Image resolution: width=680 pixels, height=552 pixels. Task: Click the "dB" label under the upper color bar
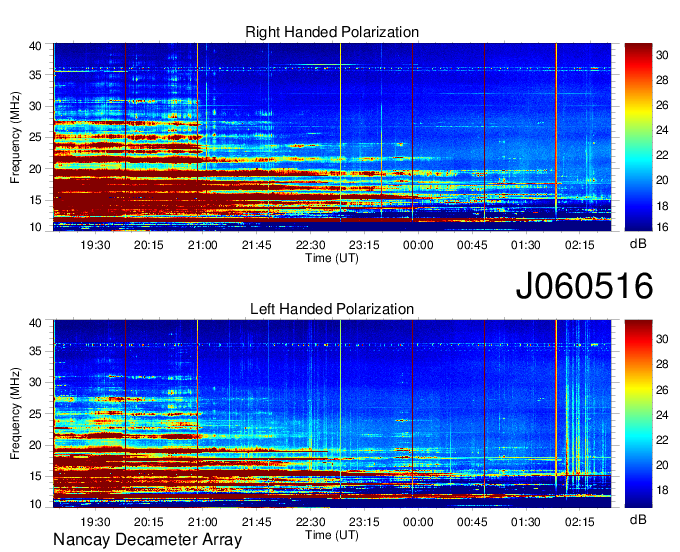tap(638, 244)
